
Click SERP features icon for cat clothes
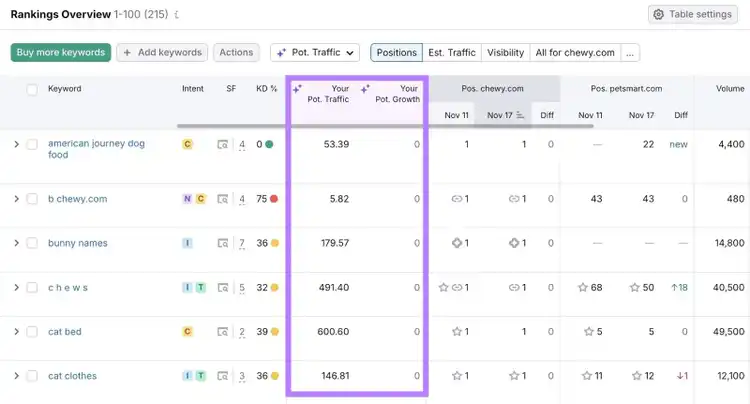[222, 376]
